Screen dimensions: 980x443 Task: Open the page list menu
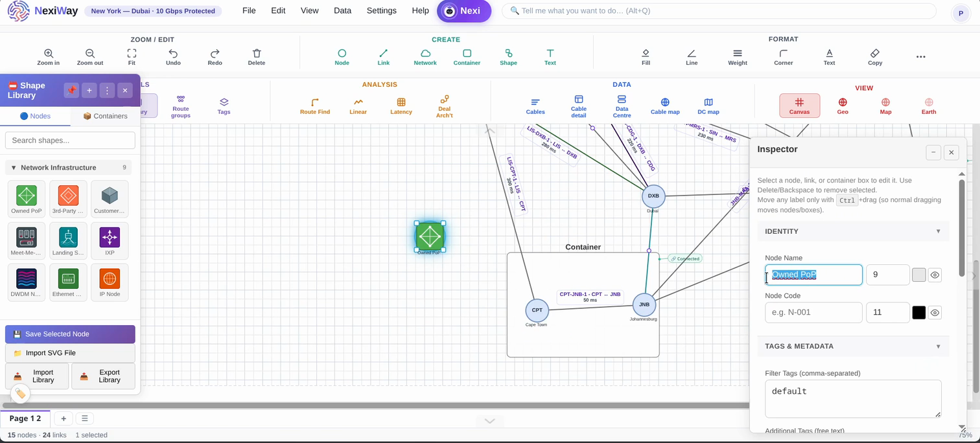click(84, 418)
